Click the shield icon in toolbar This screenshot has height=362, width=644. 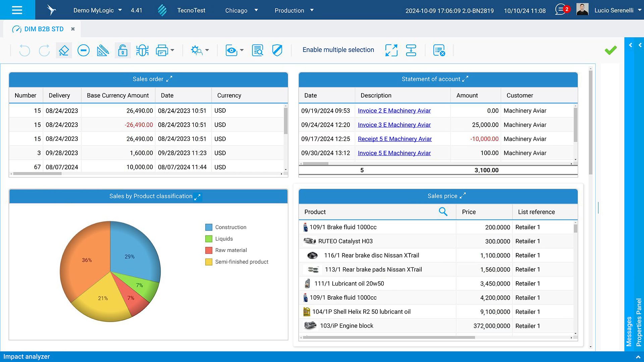coord(277,51)
